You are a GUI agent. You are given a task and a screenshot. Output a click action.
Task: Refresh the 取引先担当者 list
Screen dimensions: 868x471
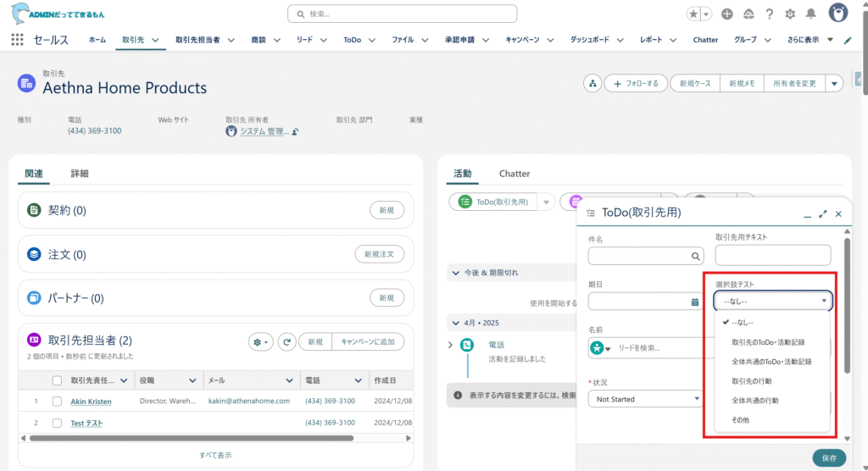coord(287,342)
